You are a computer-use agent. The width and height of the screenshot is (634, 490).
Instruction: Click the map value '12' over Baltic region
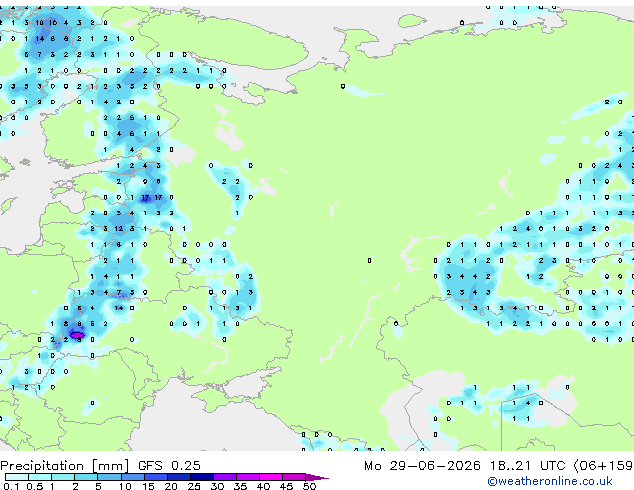(118, 229)
